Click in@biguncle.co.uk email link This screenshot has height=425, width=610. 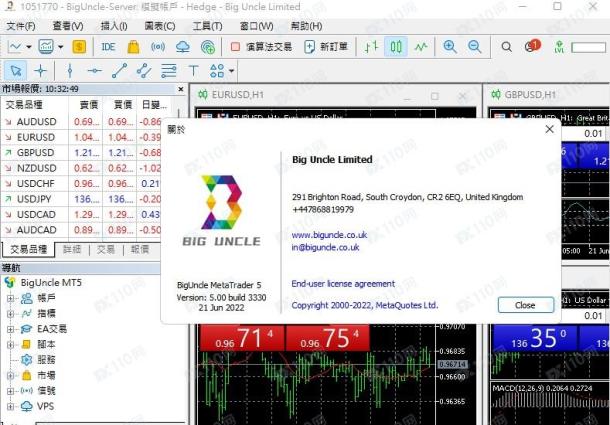coord(325,248)
